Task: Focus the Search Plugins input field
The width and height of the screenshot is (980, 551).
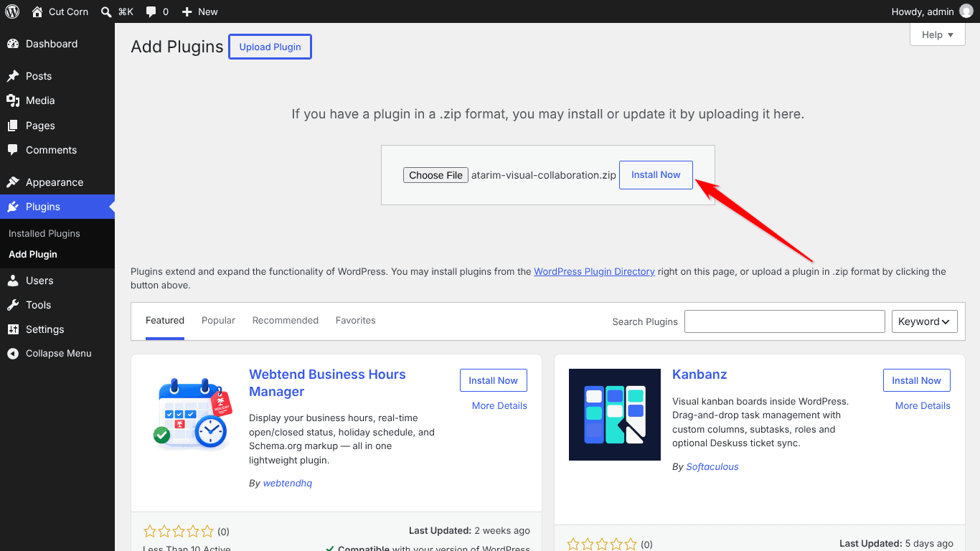Action: (x=784, y=321)
